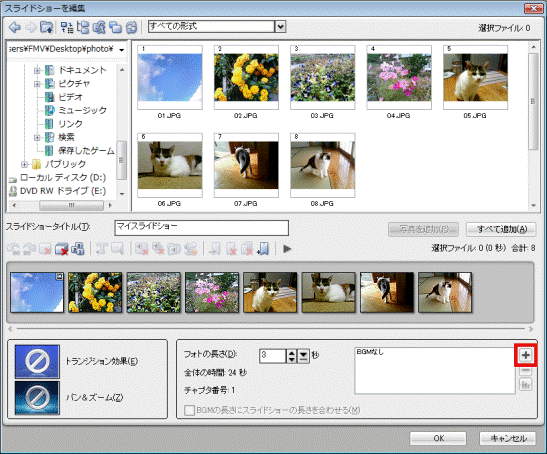Screen dimensions: 547x454
Task: Click the フォトの長さ seconds field
Action: pyautogui.click(x=273, y=356)
